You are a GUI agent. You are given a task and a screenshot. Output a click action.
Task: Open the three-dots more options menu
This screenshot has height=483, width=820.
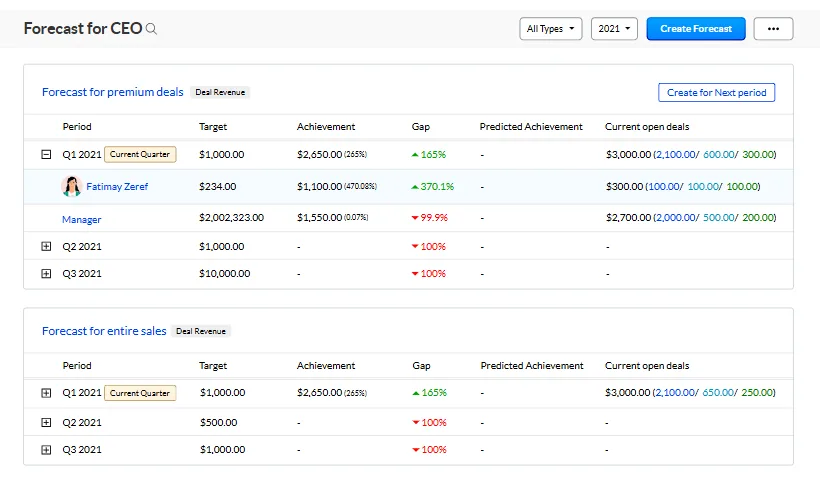773,29
